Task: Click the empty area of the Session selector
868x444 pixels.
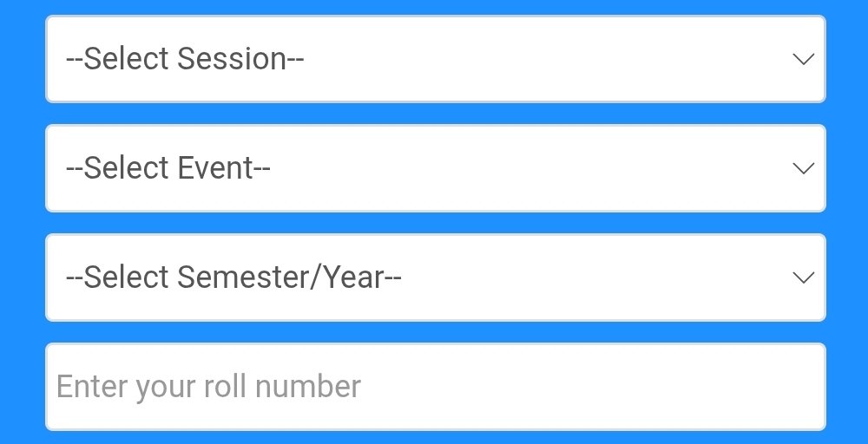Action: click(547, 59)
